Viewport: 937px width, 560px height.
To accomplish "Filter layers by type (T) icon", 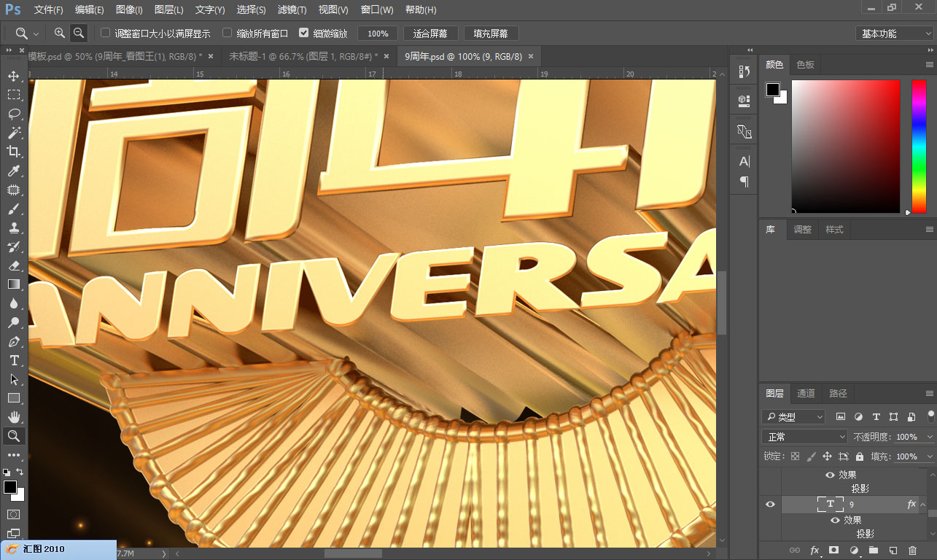I will (876, 417).
